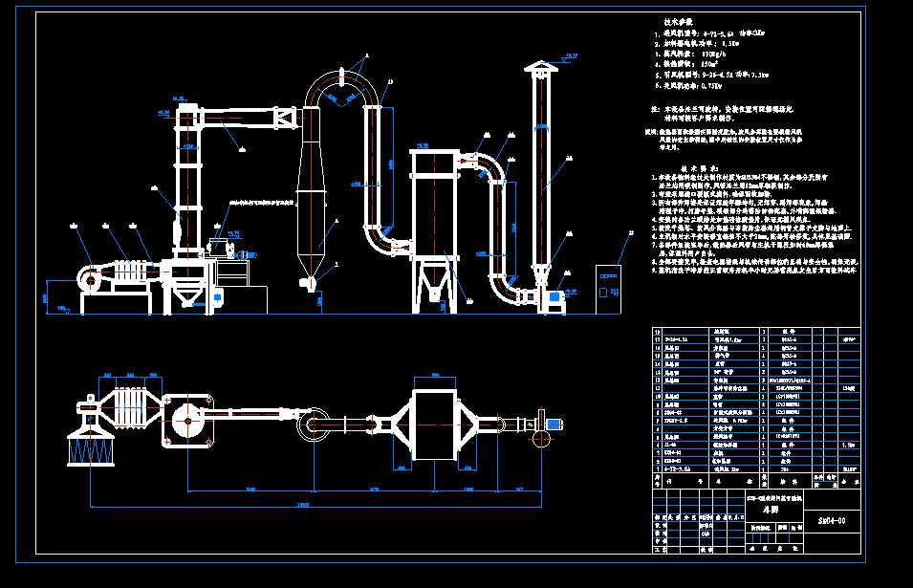
Task: Click the 比例 scale cell in the title block
Action: [x=784, y=528]
